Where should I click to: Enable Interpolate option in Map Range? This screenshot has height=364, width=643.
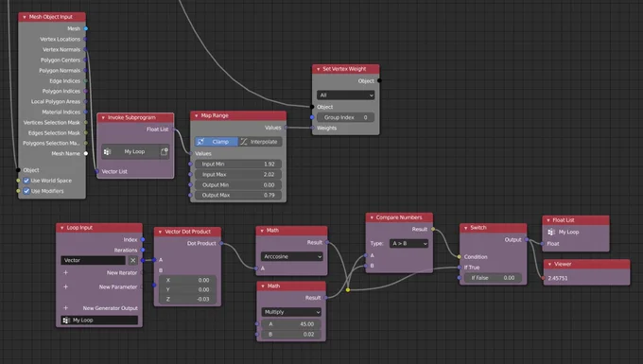[x=260, y=142]
